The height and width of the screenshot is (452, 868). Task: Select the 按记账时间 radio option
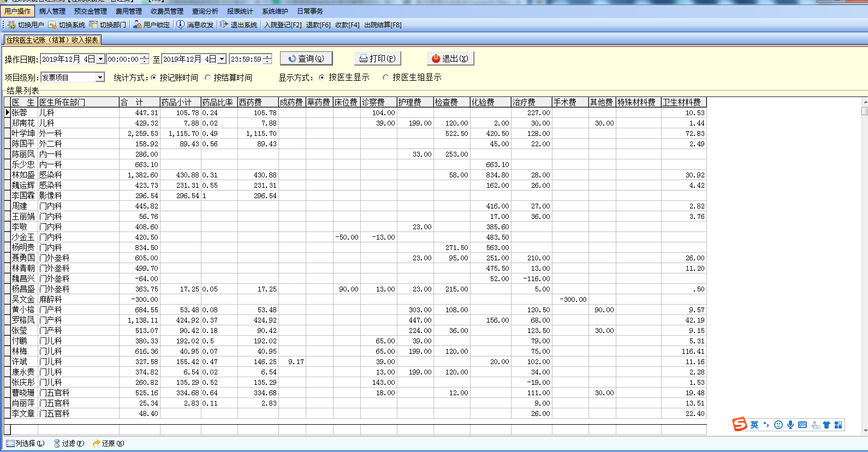point(153,78)
